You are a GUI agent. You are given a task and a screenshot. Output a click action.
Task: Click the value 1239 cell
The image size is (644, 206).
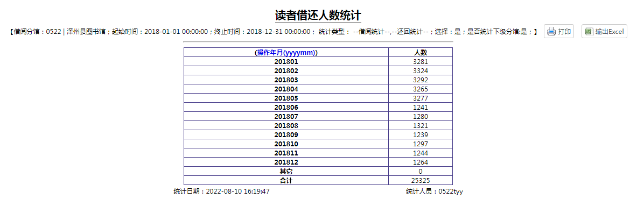421,135
